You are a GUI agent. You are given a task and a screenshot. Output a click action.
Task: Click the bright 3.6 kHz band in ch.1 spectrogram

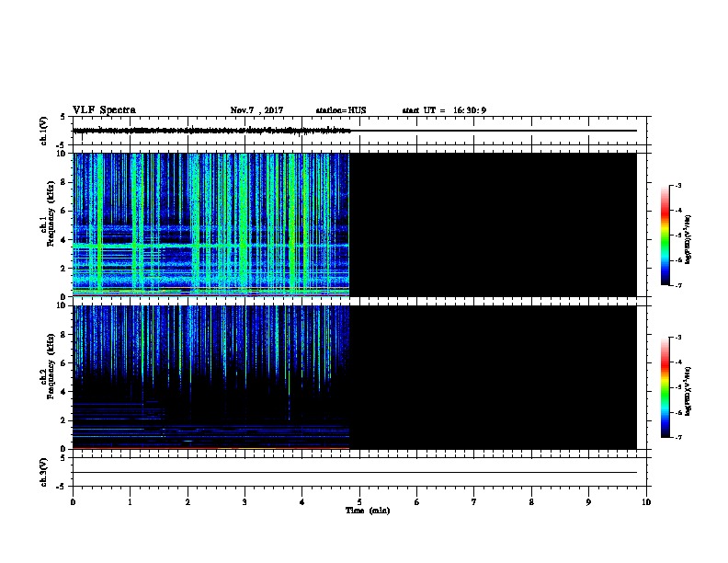pyautogui.click(x=210, y=245)
